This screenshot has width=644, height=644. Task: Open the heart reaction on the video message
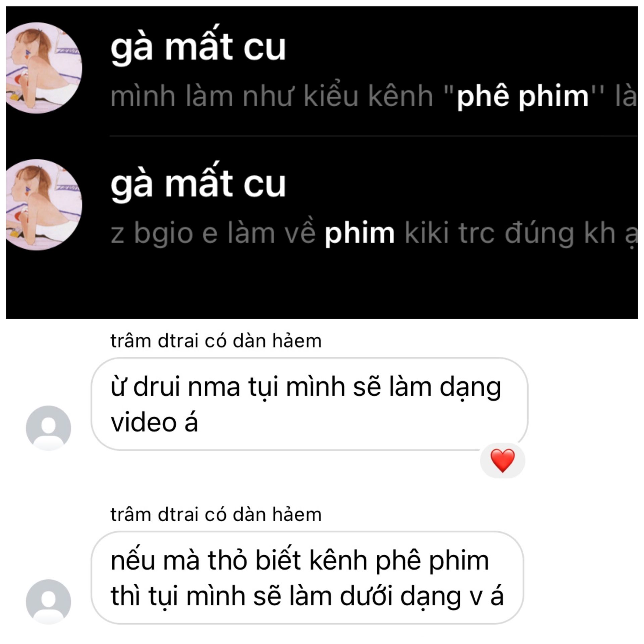tap(502, 461)
